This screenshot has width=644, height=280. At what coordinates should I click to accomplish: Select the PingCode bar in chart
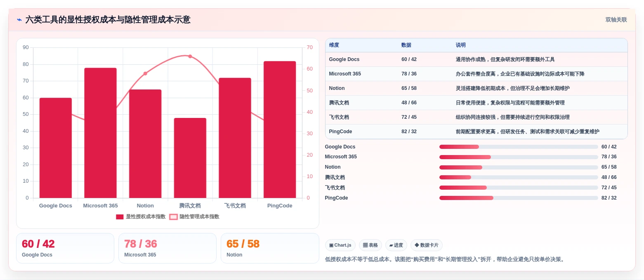click(280, 129)
